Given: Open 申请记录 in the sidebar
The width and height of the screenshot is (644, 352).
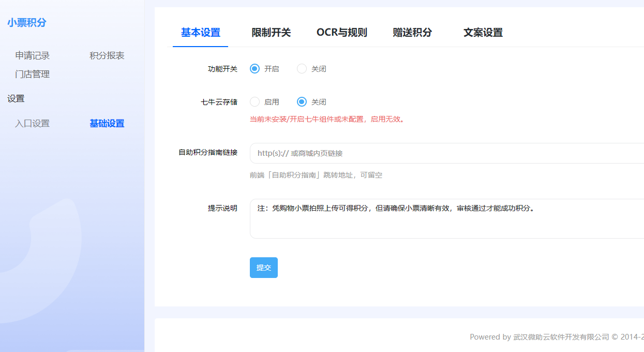Looking at the screenshot, I should pyautogui.click(x=33, y=56).
